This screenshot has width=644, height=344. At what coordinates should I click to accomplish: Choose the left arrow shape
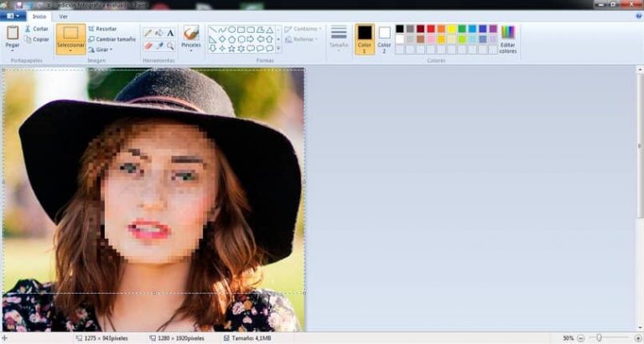(x=261, y=39)
